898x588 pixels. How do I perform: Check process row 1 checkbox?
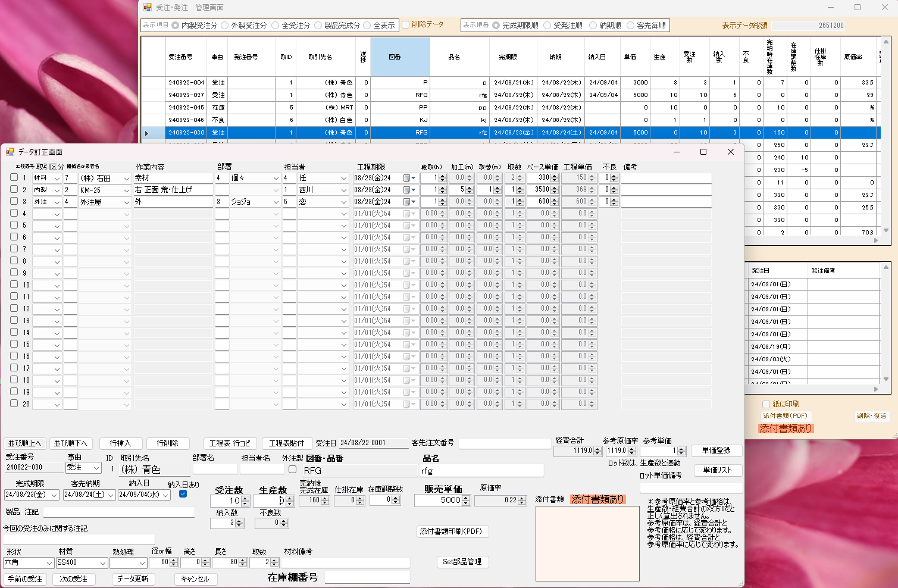pyautogui.click(x=14, y=177)
